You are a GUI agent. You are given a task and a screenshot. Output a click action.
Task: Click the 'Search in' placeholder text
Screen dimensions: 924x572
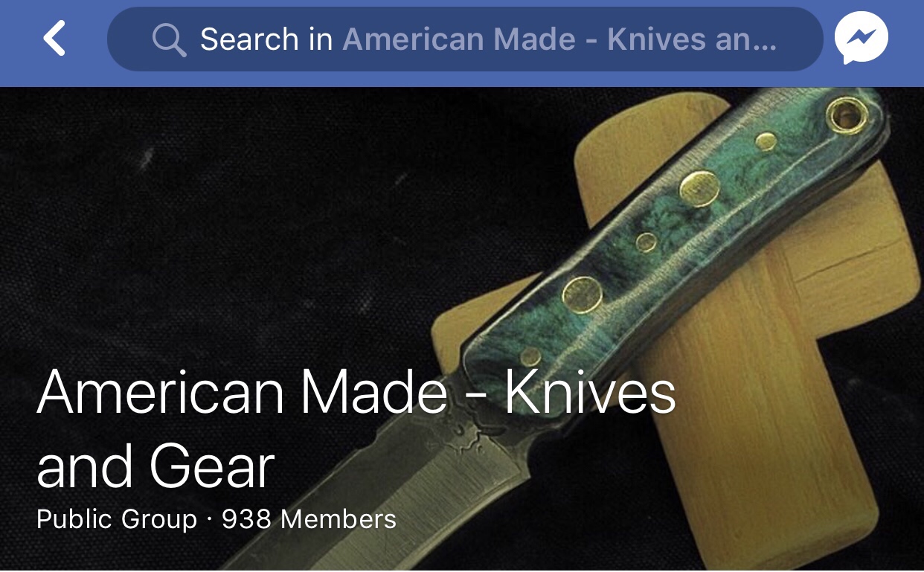click(x=266, y=39)
